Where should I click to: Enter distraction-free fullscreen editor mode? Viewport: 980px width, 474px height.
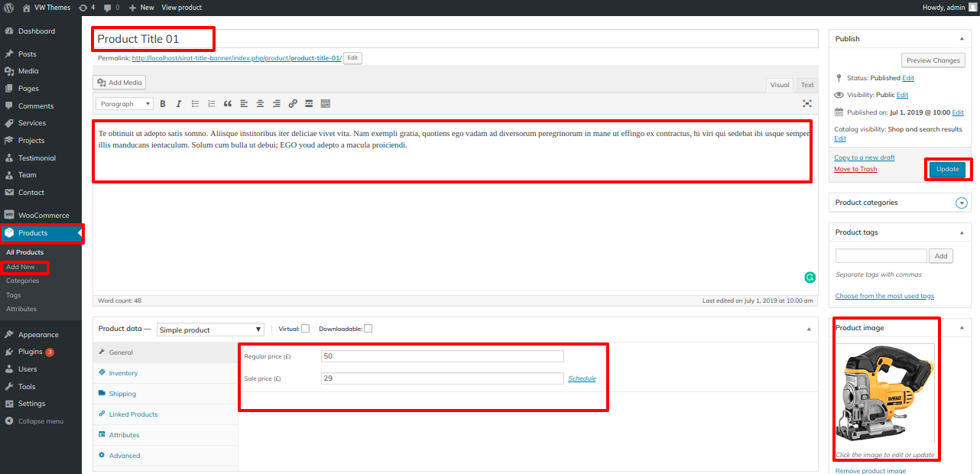tap(806, 104)
